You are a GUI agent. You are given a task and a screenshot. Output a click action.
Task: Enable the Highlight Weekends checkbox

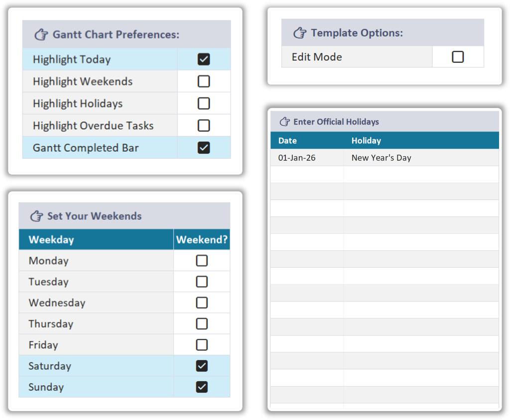[x=204, y=81]
